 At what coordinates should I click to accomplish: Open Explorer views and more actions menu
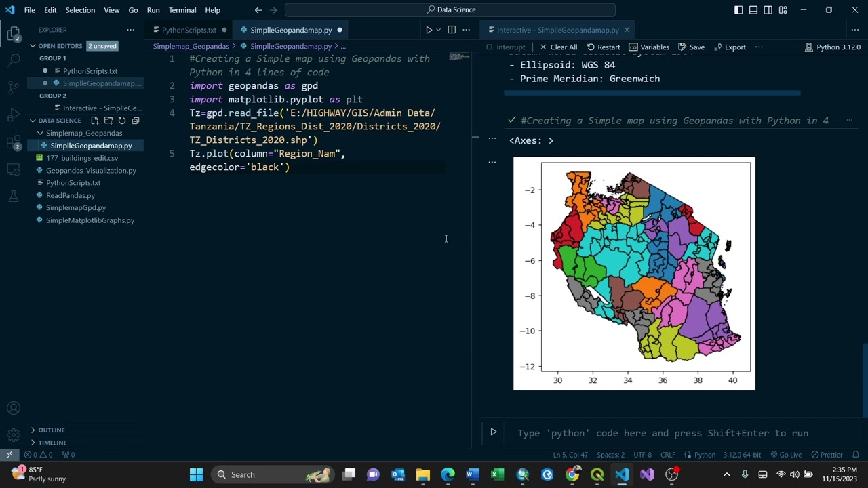pyautogui.click(x=130, y=30)
